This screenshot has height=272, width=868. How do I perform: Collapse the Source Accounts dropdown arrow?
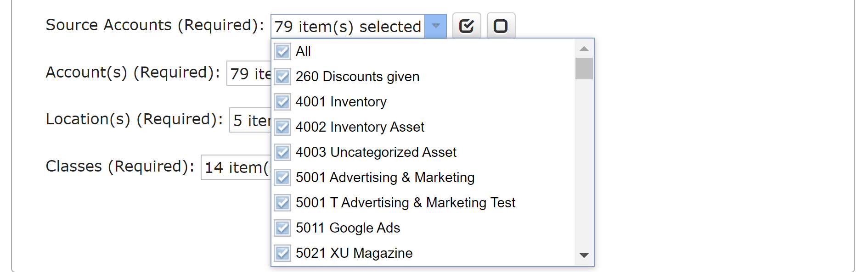(x=436, y=26)
